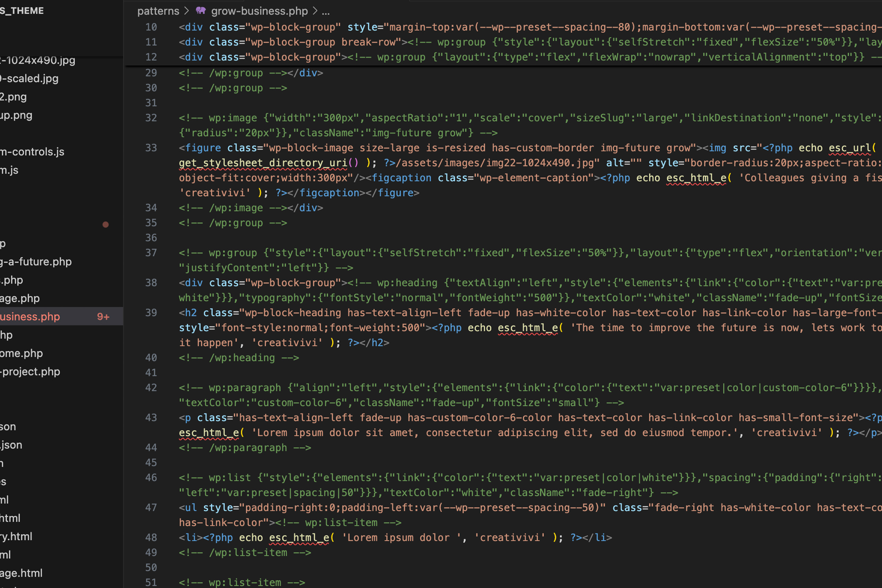This screenshot has height=588, width=882.
Task: Click get_stylesheet_directory_uri function with warning underline
Action: [x=263, y=163]
